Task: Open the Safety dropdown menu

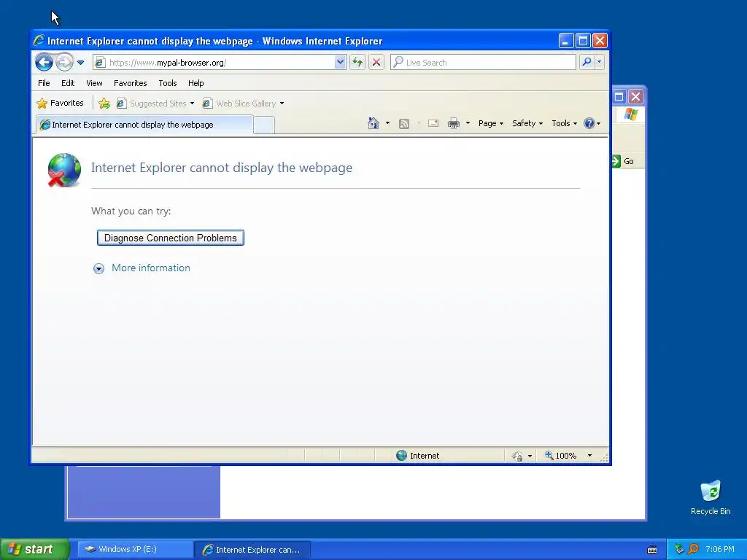Action: (527, 123)
